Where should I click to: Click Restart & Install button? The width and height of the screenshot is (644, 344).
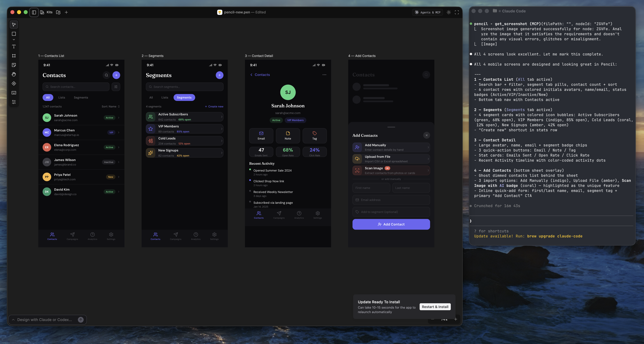pyautogui.click(x=435, y=307)
